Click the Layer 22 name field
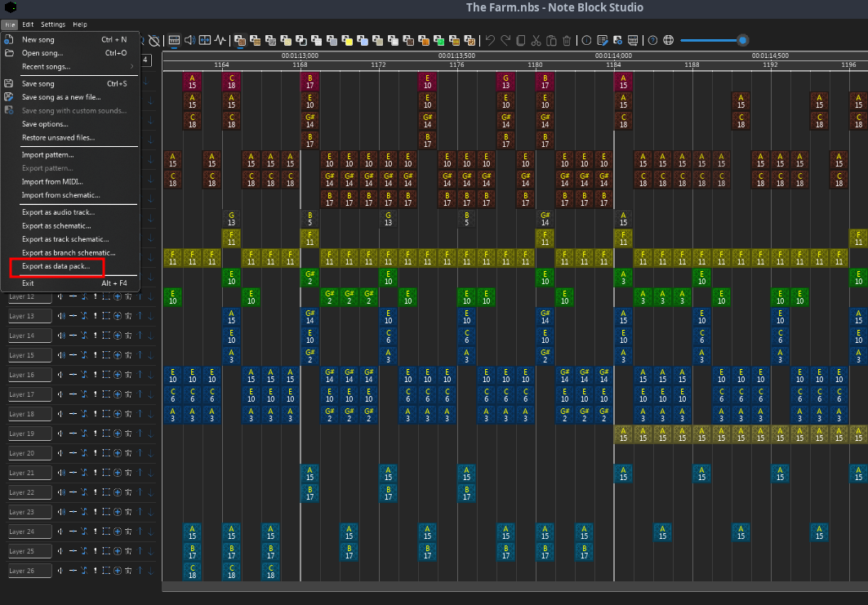Viewport: 868px width, 605px height. 30,492
